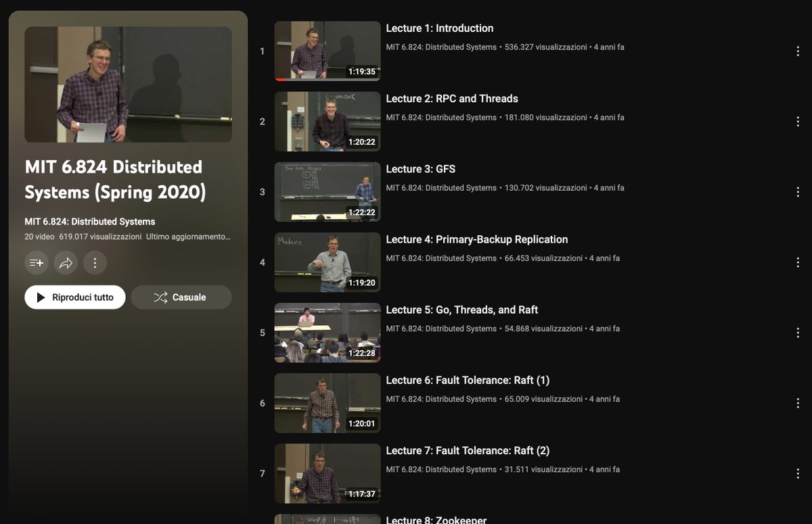This screenshot has width=812, height=524.
Task: Open the three-dot menu for Lecture 6 Raft (1)
Action: pos(798,403)
